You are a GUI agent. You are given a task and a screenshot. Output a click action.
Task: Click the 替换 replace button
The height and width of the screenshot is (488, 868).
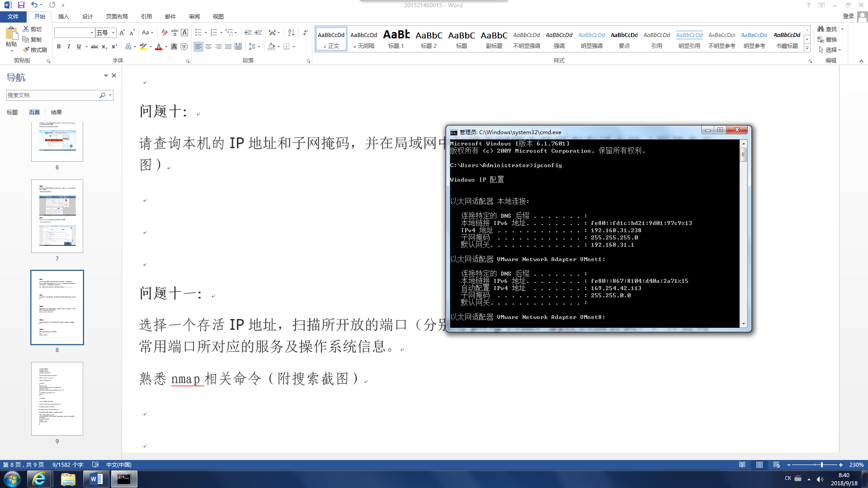point(827,39)
